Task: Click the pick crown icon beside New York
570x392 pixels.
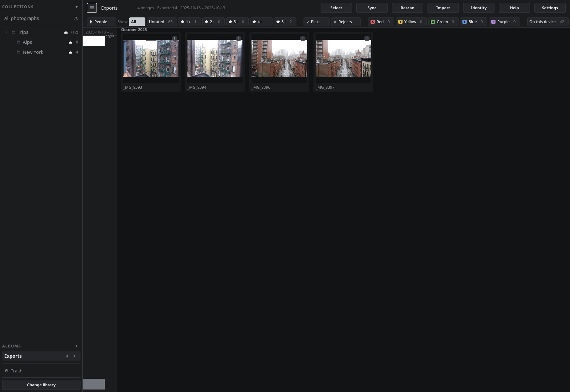Action: pyautogui.click(x=71, y=52)
